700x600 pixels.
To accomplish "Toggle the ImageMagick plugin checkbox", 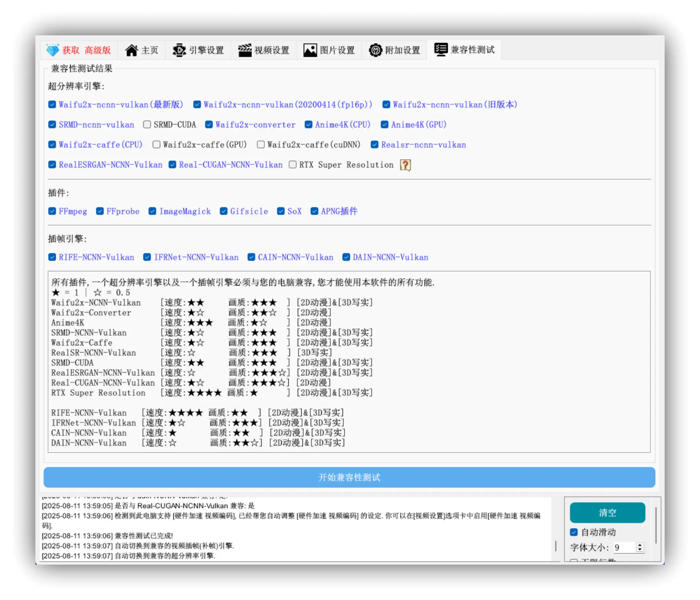I will (x=152, y=211).
